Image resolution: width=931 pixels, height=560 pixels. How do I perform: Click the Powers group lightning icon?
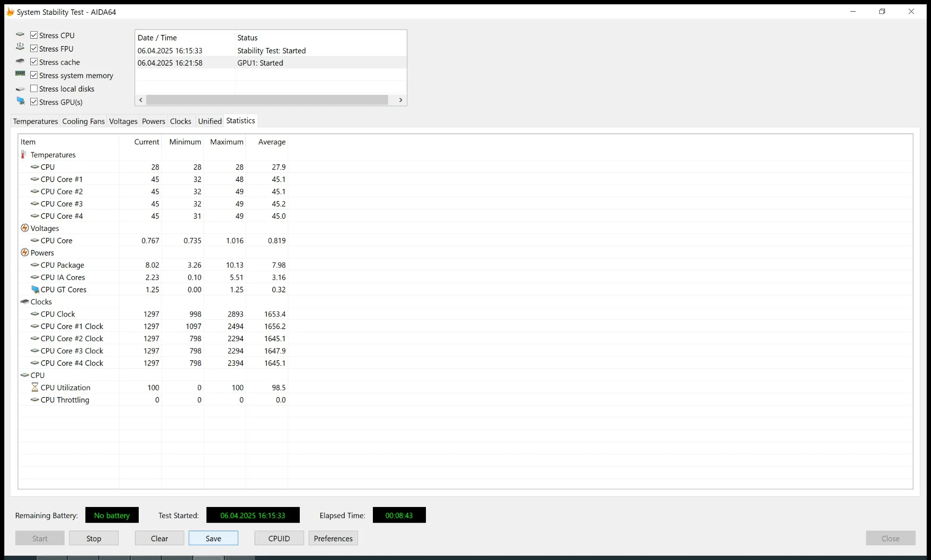pyautogui.click(x=25, y=252)
